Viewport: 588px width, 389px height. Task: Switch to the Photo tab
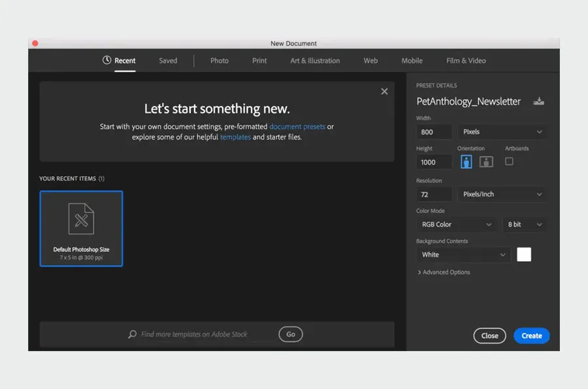[220, 61]
